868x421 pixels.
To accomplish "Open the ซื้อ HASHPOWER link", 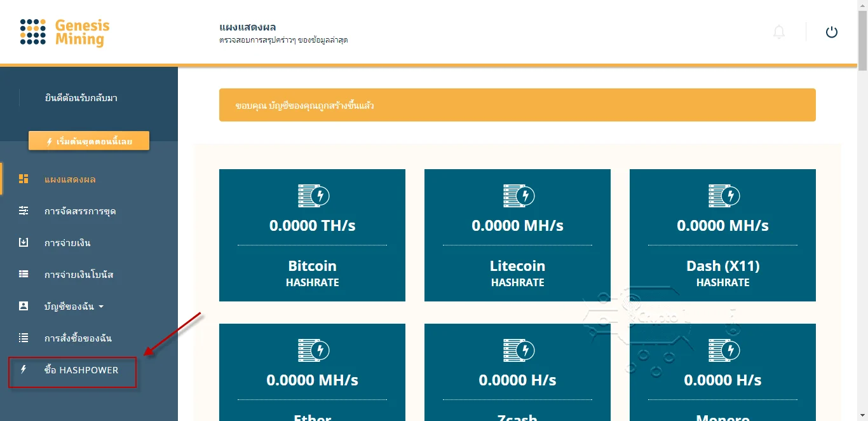I will coord(81,370).
